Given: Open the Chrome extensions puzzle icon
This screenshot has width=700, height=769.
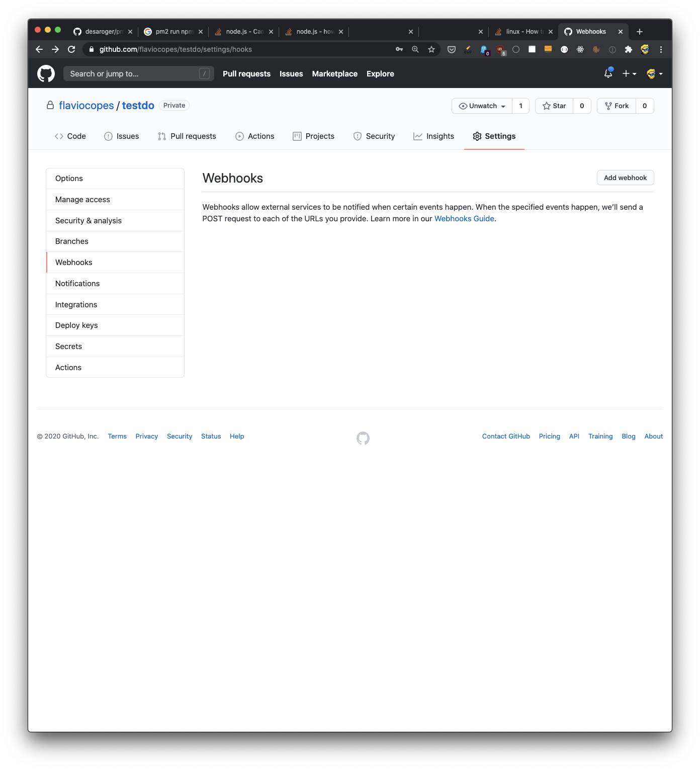Looking at the screenshot, I should [x=628, y=49].
